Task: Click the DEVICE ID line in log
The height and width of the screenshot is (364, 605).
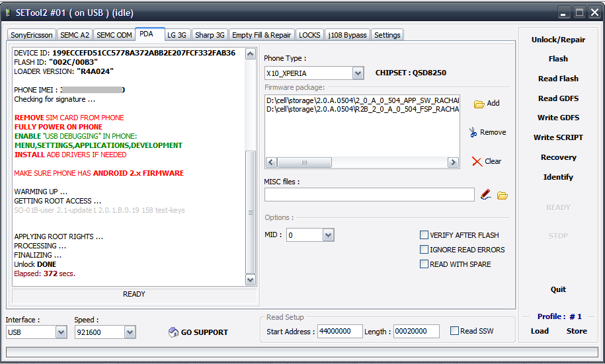Action: [x=124, y=53]
